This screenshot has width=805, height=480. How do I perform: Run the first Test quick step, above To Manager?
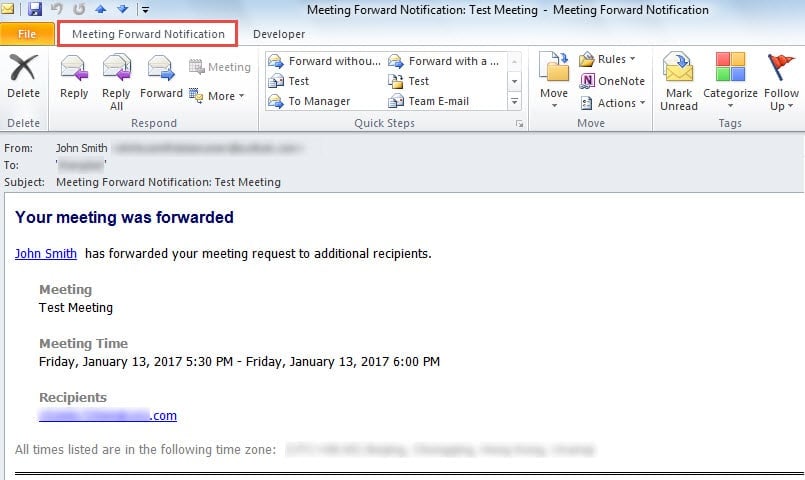pos(289,81)
